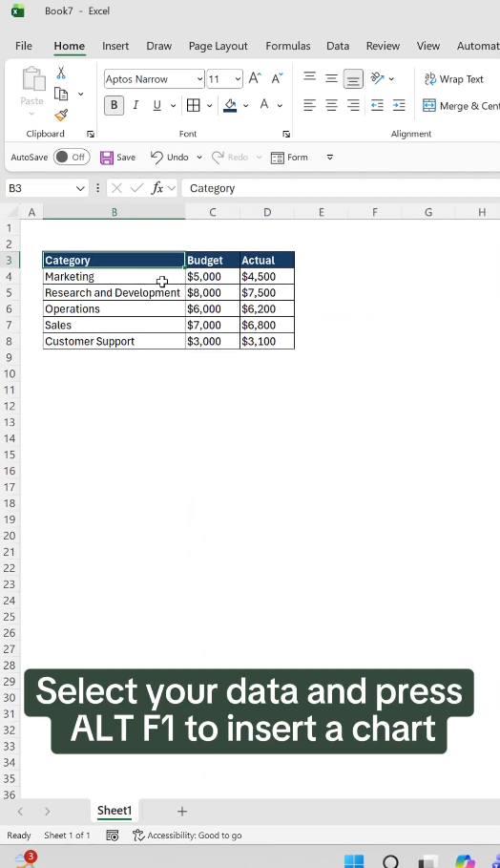
Task: Click the Save button in Quick Access
Action: point(117,158)
